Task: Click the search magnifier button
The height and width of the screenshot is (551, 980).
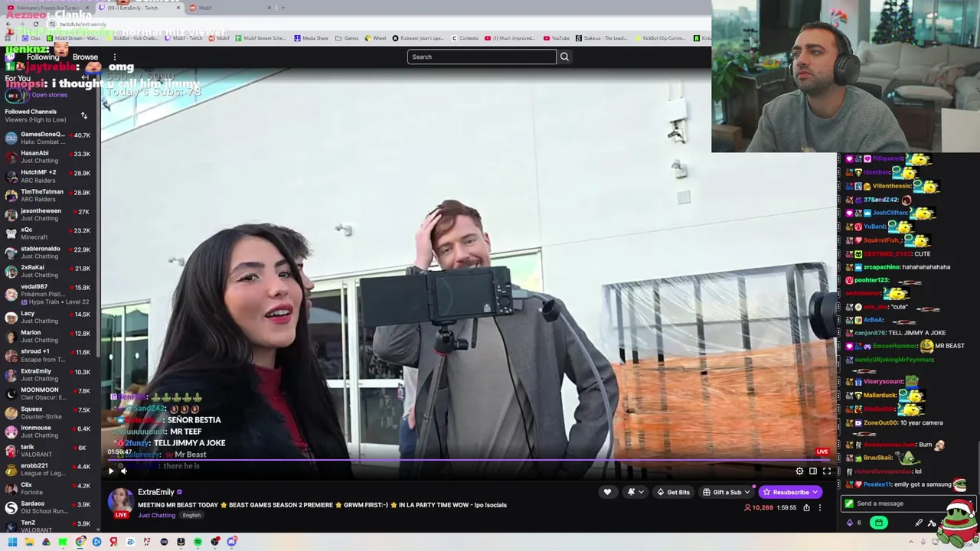Action: point(564,57)
